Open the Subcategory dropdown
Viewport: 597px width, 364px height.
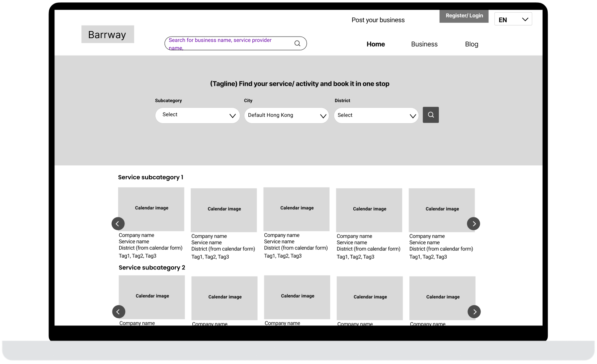coord(198,115)
